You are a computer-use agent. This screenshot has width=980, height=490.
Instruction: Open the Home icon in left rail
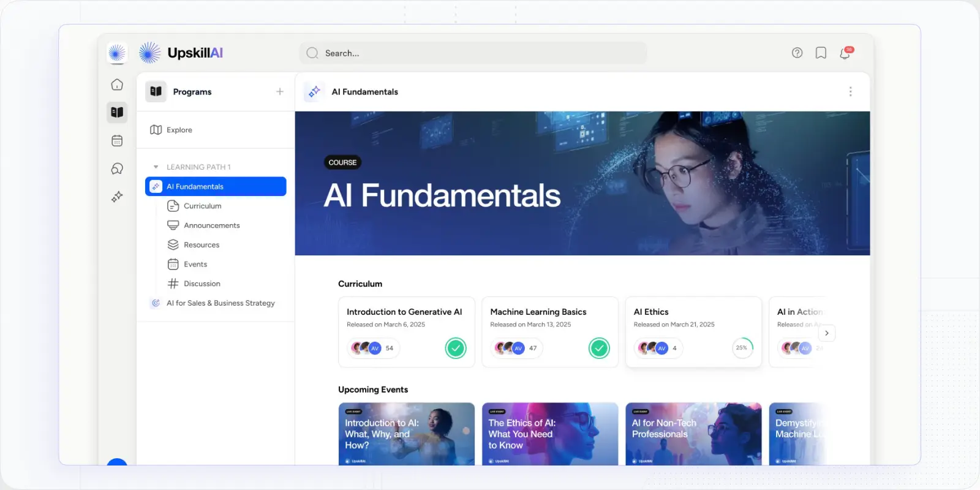tap(117, 85)
